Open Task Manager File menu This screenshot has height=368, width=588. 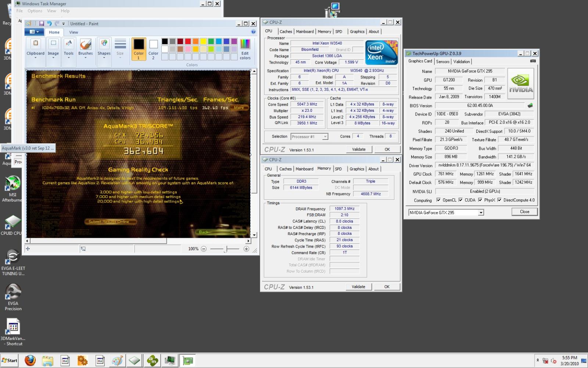click(x=19, y=11)
